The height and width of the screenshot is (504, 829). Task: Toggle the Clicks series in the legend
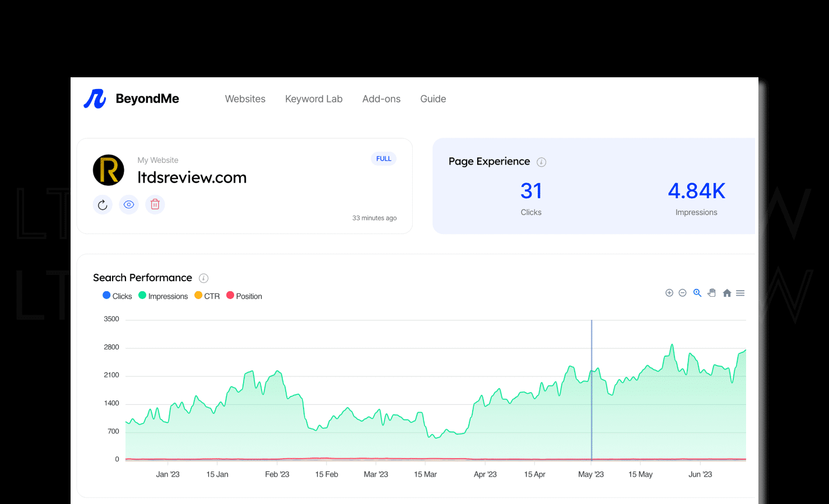tap(117, 296)
